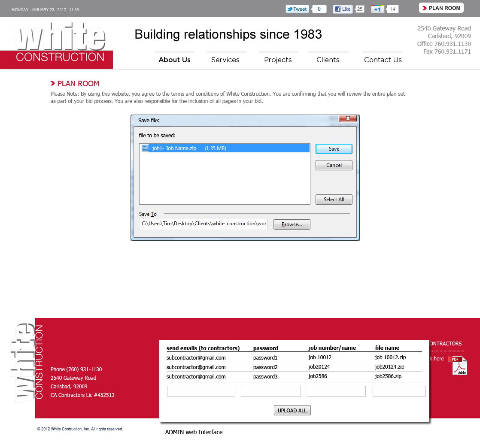480x448 pixels.
Task: Open the Services menu
Action: tap(225, 60)
